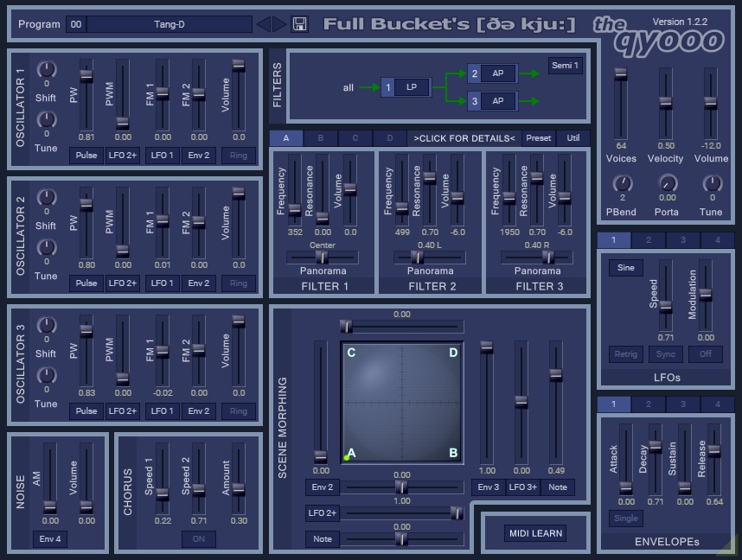Open the LFO Sine waveform selector
The image size is (742, 560).
pos(625,268)
